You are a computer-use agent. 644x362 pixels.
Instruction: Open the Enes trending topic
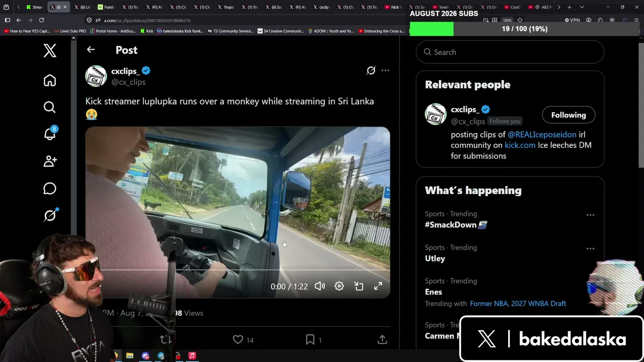pos(434,292)
